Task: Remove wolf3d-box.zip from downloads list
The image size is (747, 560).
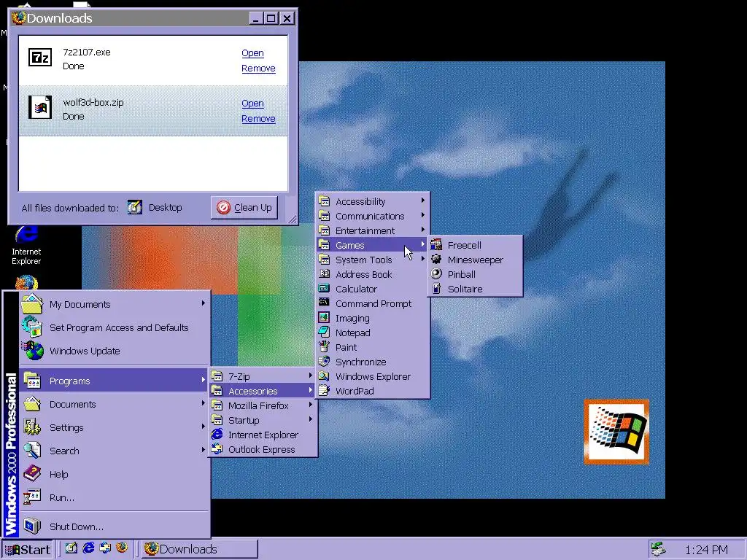Action: tap(258, 119)
